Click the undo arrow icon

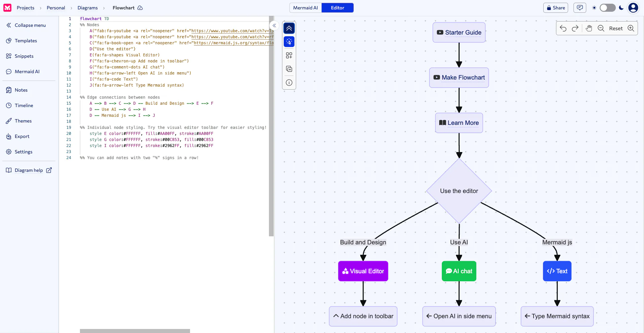pyautogui.click(x=563, y=29)
